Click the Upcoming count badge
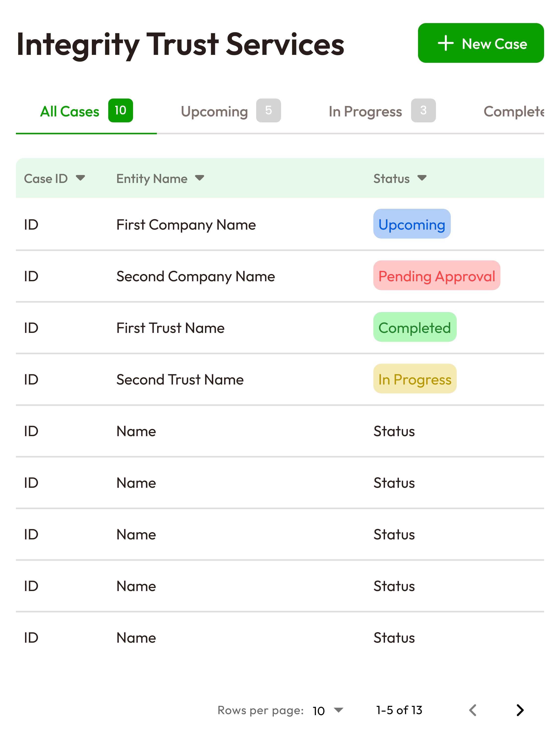Image resolution: width=560 pixels, height=734 pixels. pos(268,111)
